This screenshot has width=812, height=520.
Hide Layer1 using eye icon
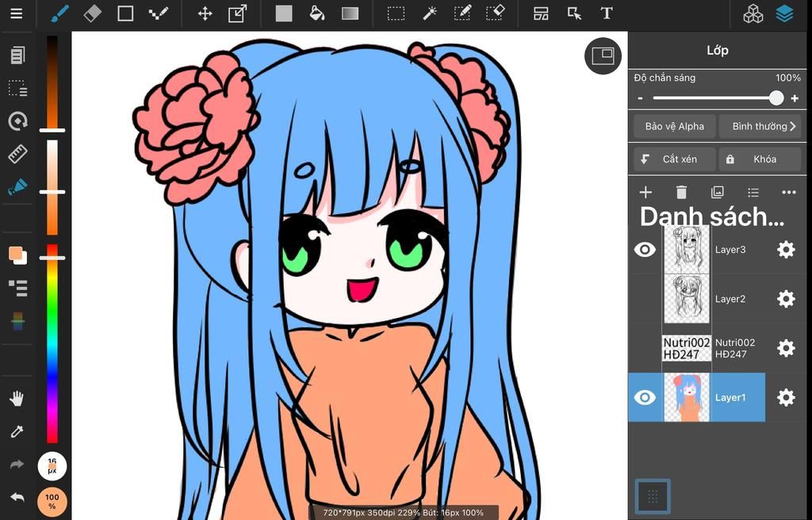tap(645, 397)
